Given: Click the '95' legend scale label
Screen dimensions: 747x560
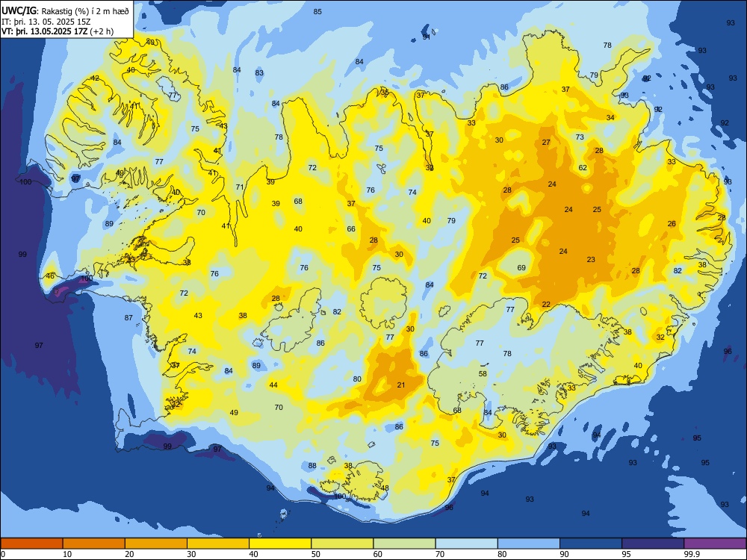Looking at the screenshot, I should (626, 554).
